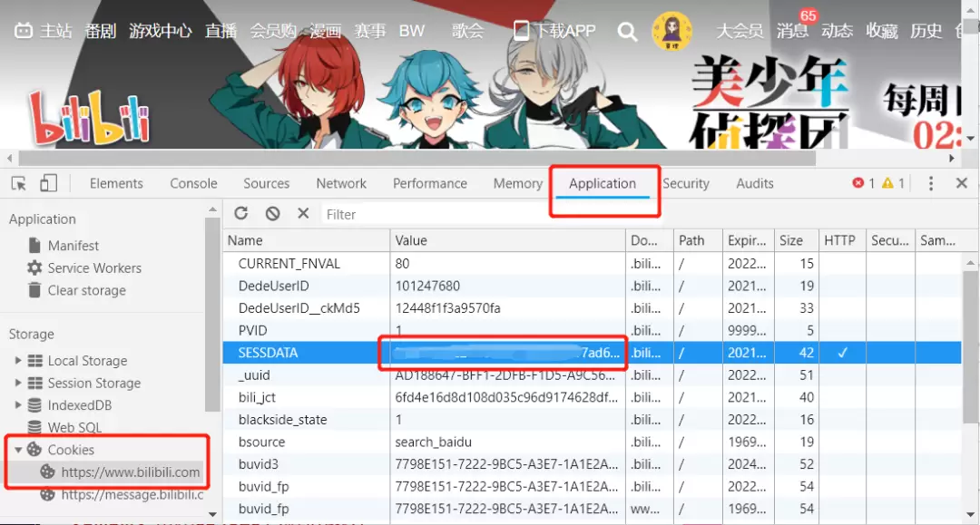The image size is (980, 525).
Task: Go to the 直播 page
Action: pos(221,31)
